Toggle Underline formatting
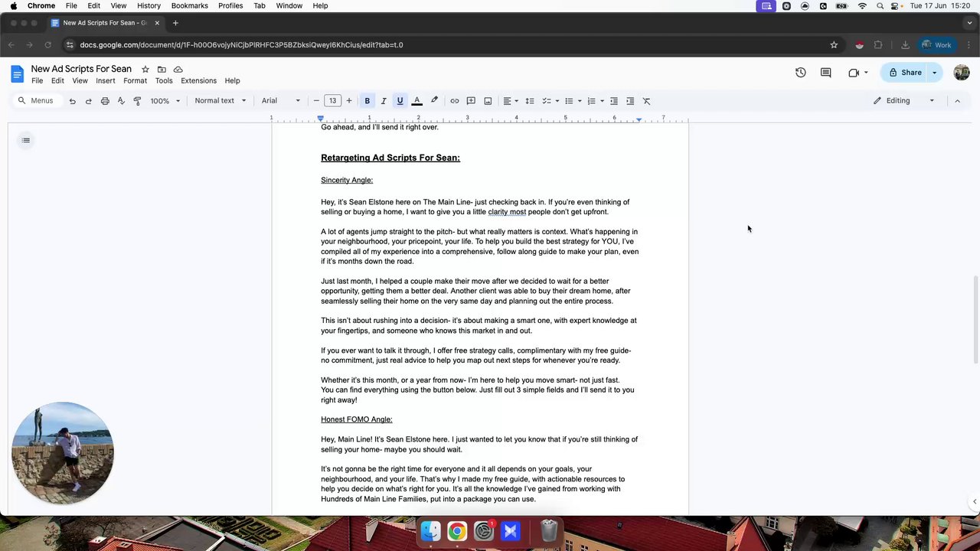 400,101
